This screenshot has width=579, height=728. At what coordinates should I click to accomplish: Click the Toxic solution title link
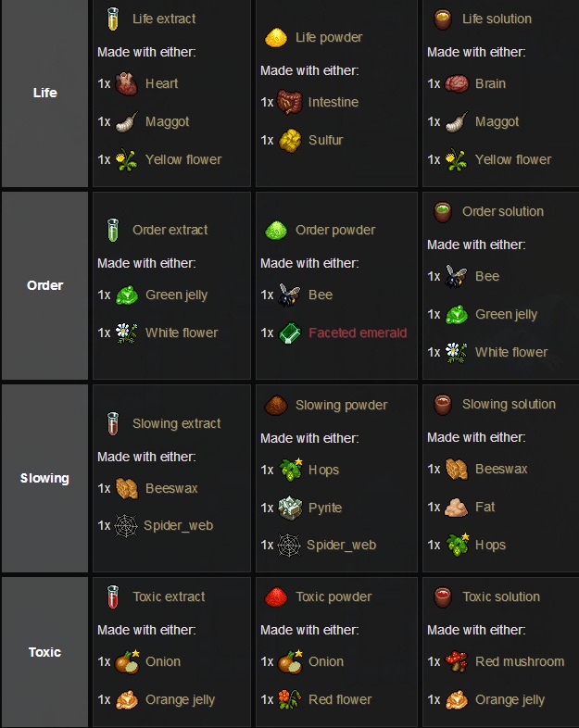coord(501,596)
